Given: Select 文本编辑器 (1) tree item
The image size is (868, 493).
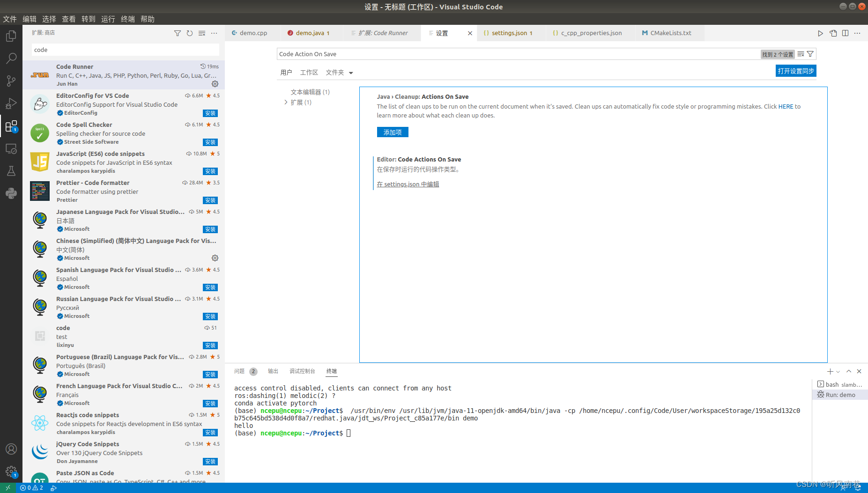Looking at the screenshot, I should [x=310, y=92].
